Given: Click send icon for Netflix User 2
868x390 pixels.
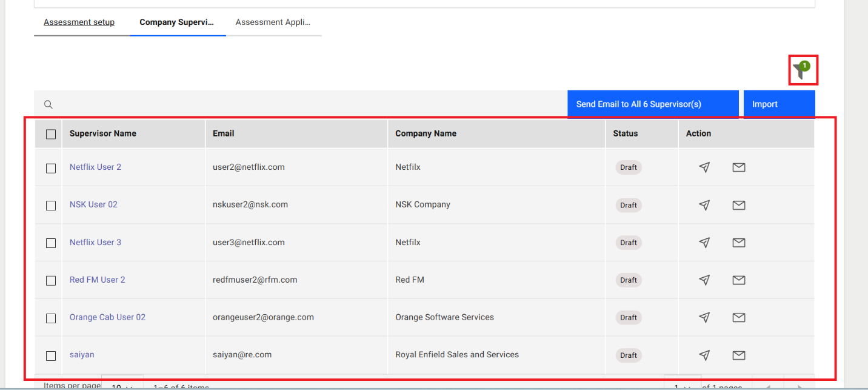Looking at the screenshot, I should click(x=704, y=167).
